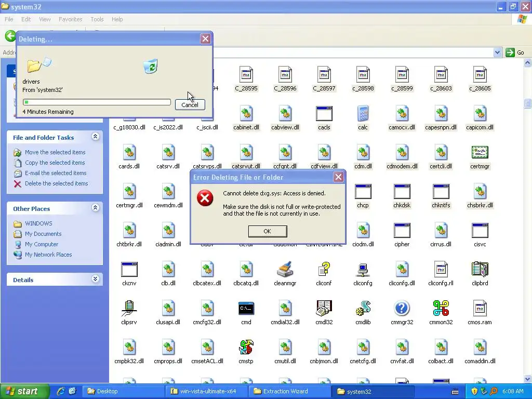Click Copy the selected items
The image size is (532, 399).
click(55, 163)
